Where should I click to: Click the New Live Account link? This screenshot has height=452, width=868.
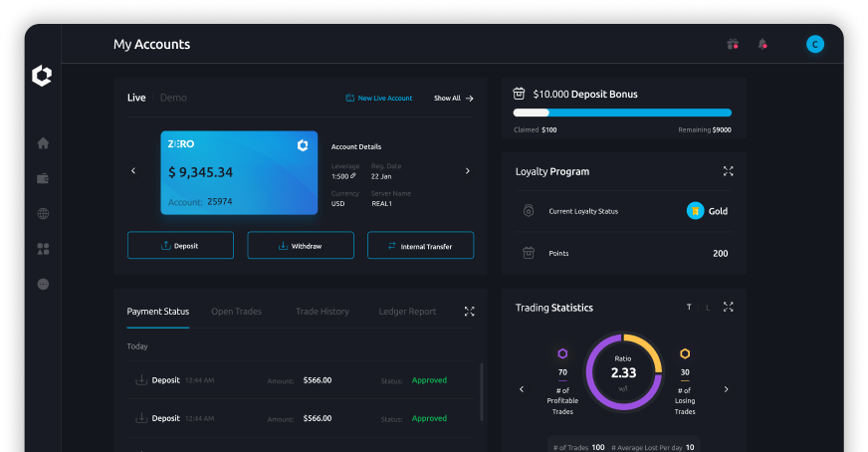tap(379, 99)
